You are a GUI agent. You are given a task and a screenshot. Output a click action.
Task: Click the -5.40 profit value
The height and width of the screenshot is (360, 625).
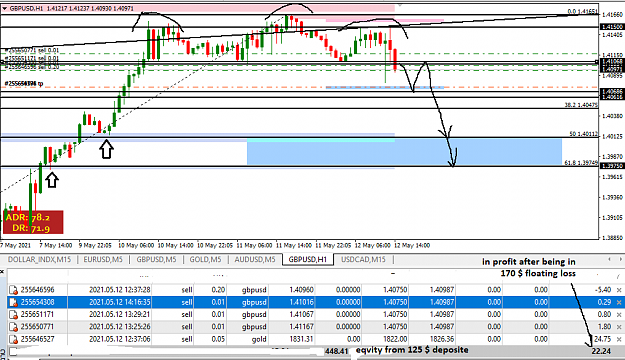point(603,290)
